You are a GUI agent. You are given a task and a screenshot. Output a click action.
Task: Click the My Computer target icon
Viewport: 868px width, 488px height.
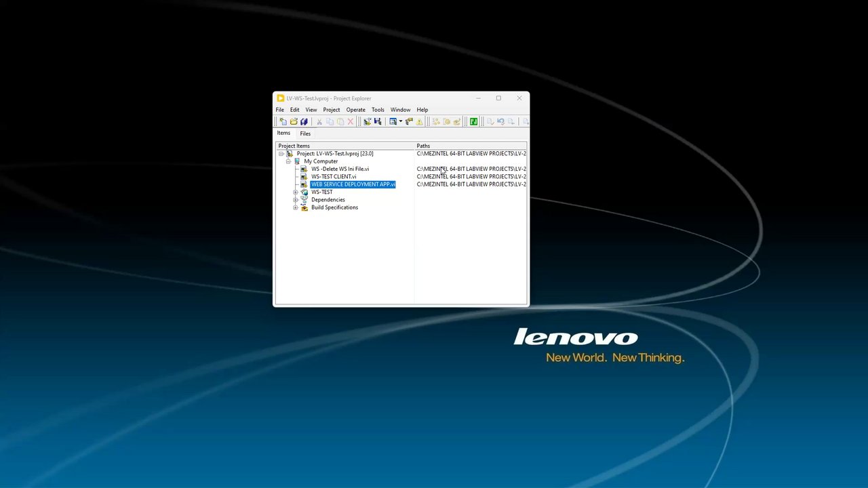[x=296, y=161]
